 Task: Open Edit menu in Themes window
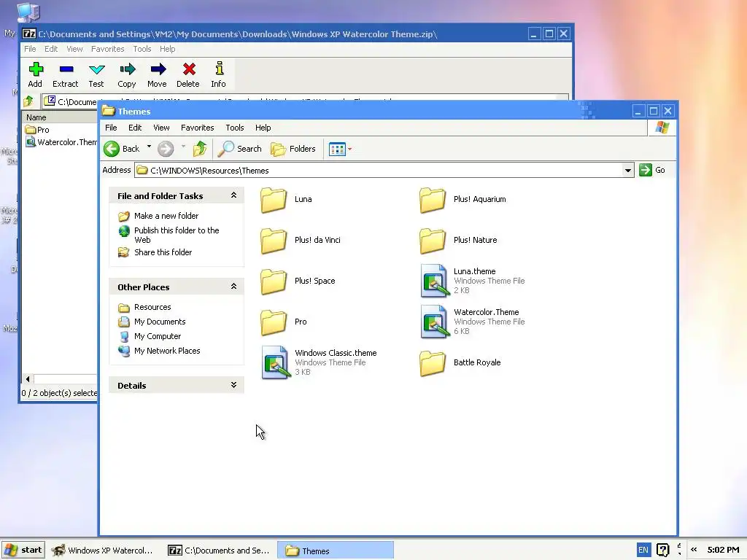pos(135,128)
